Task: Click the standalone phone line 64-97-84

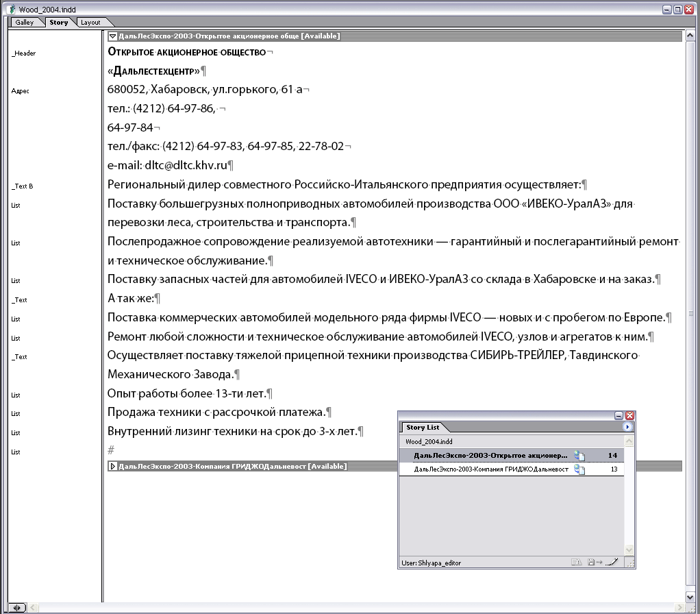Action: pos(130,127)
